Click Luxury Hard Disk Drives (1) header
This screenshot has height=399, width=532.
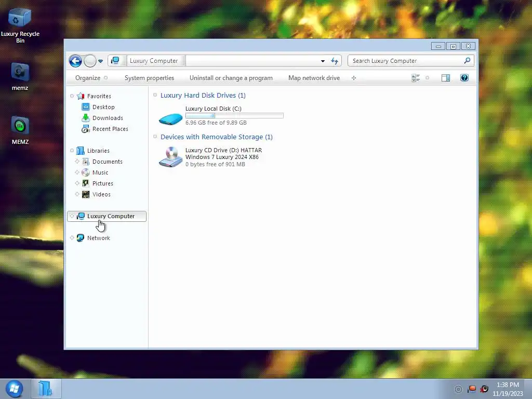click(203, 96)
